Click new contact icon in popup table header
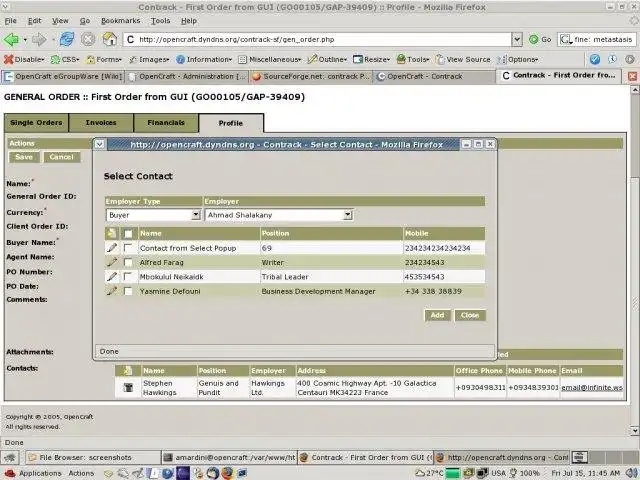Screen dimensions: 640x480 point(111,233)
